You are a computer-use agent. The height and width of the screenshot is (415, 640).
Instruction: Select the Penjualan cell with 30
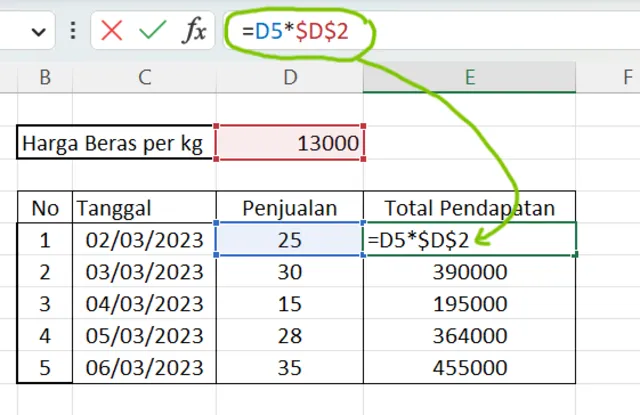pos(290,271)
